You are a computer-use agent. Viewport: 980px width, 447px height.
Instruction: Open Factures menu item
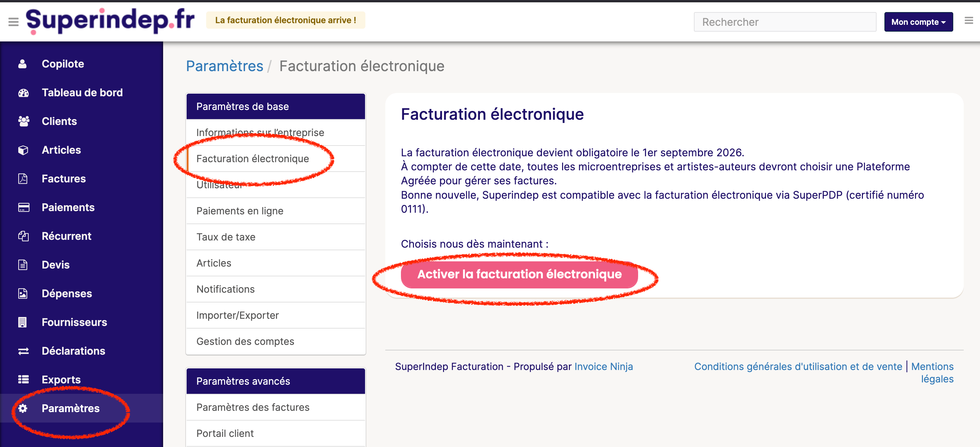point(82,178)
